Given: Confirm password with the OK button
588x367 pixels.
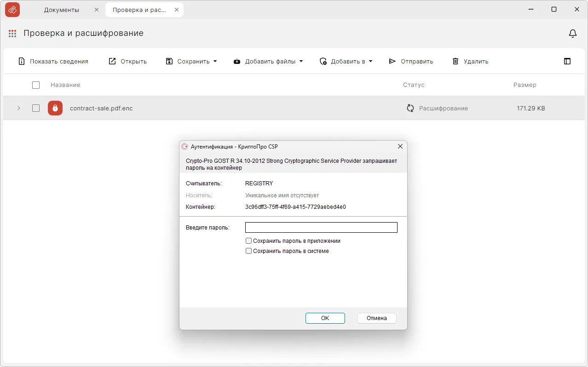Looking at the screenshot, I should 325,318.
